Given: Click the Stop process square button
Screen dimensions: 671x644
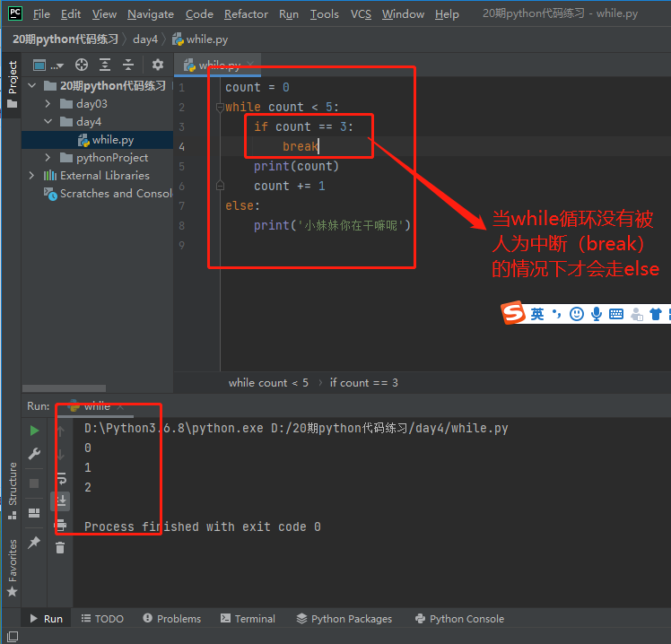Looking at the screenshot, I should pos(34,483).
